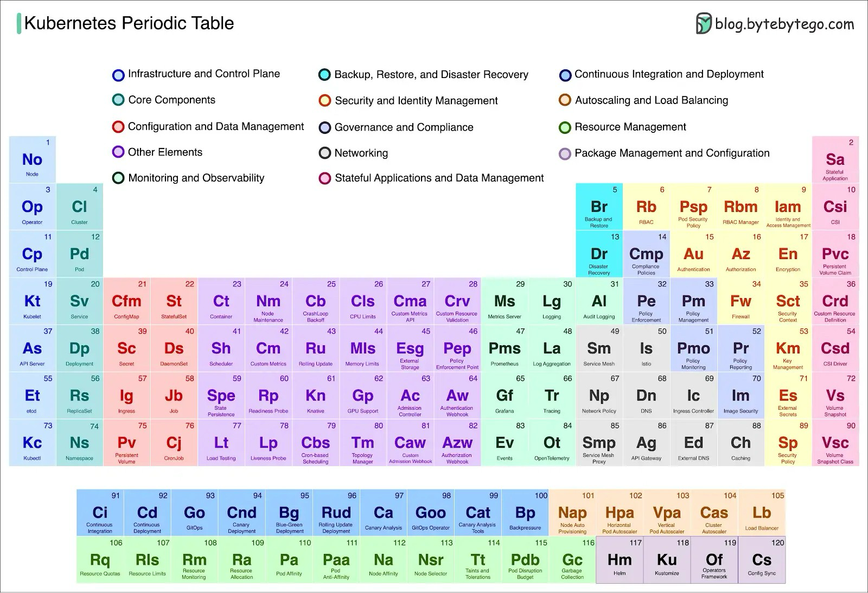Click the Cb (CrashLoop Backoff) cell
The height and width of the screenshot is (593, 868).
click(x=316, y=301)
